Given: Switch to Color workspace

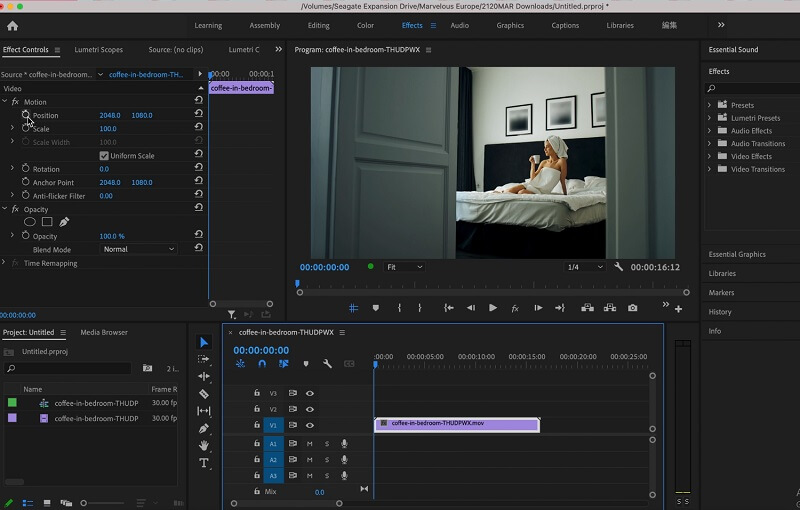Looking at the screenshot, I should 365,26.
